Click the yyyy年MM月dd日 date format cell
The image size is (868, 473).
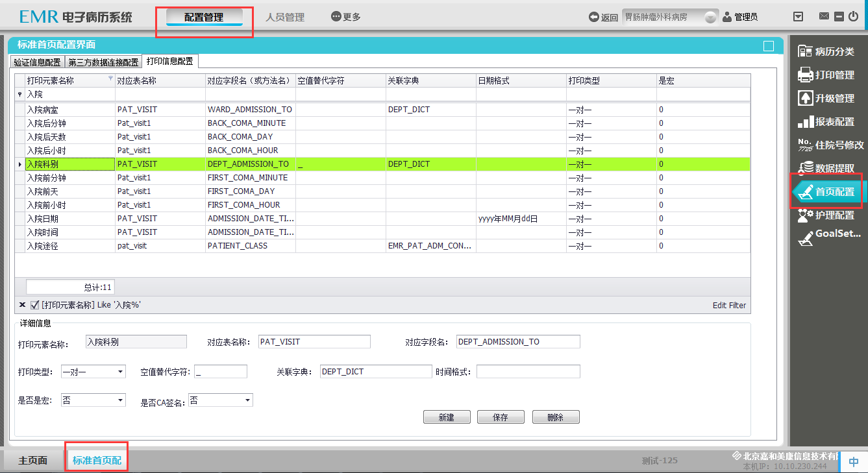(521, 219)
